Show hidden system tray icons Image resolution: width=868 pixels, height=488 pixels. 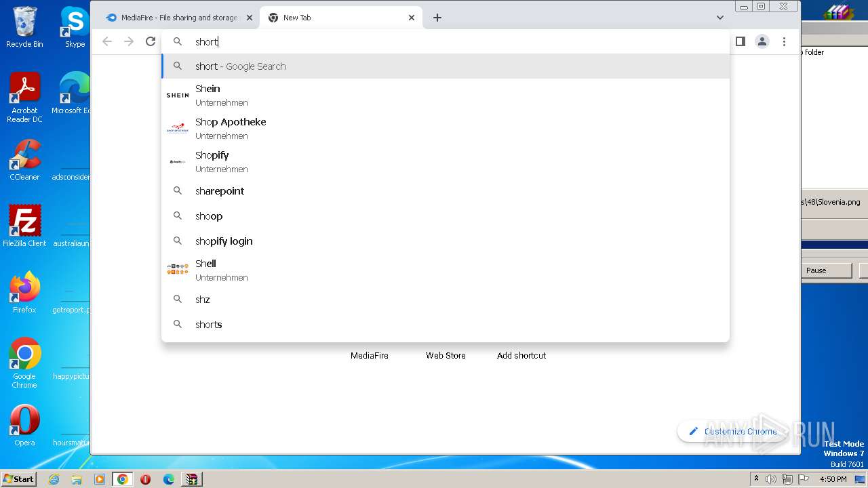coord(756,479)
